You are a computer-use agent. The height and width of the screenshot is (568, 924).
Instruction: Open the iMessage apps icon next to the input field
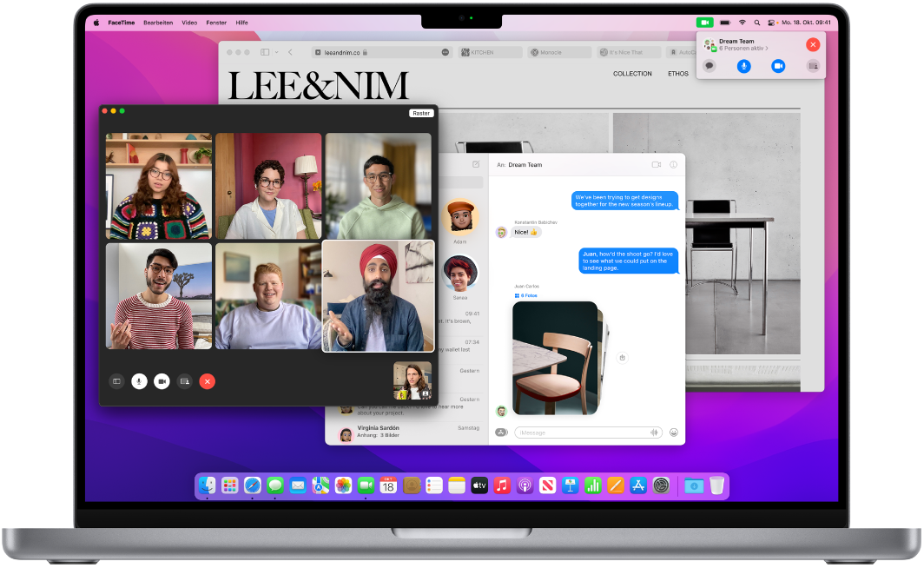[500, 432]
